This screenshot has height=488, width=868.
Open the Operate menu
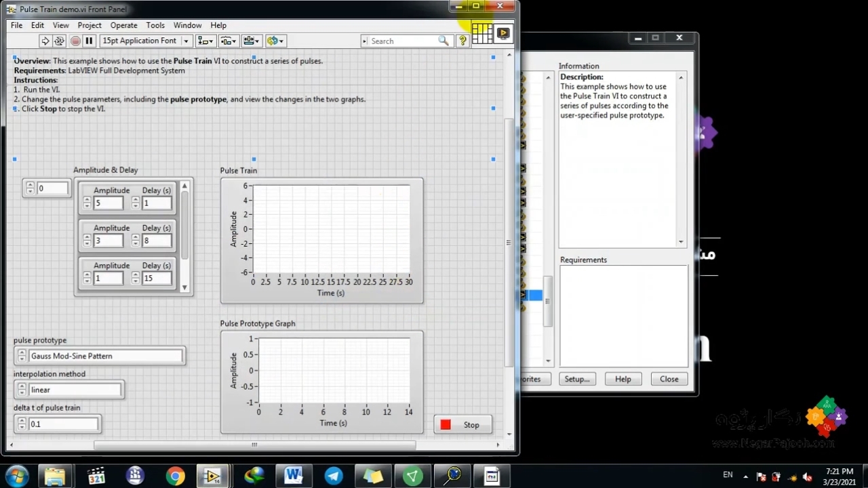pyautogui.click(x=123, y=25)
